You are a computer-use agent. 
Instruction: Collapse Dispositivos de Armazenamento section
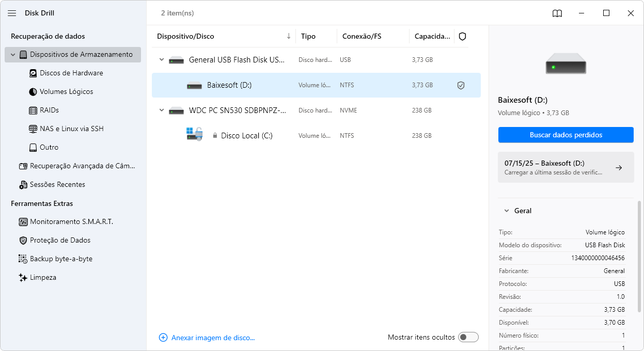tap(13, 54)
